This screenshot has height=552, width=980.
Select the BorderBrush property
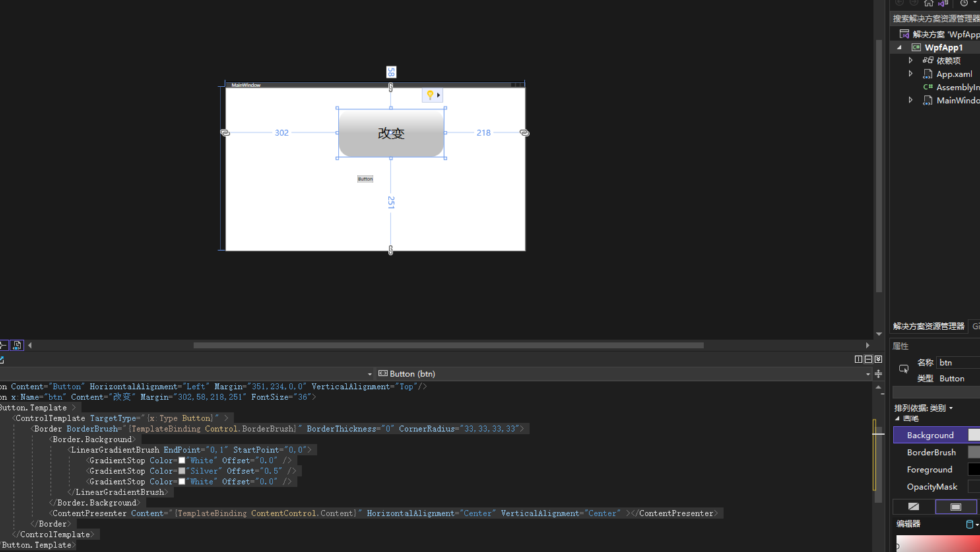pos(931,452)
